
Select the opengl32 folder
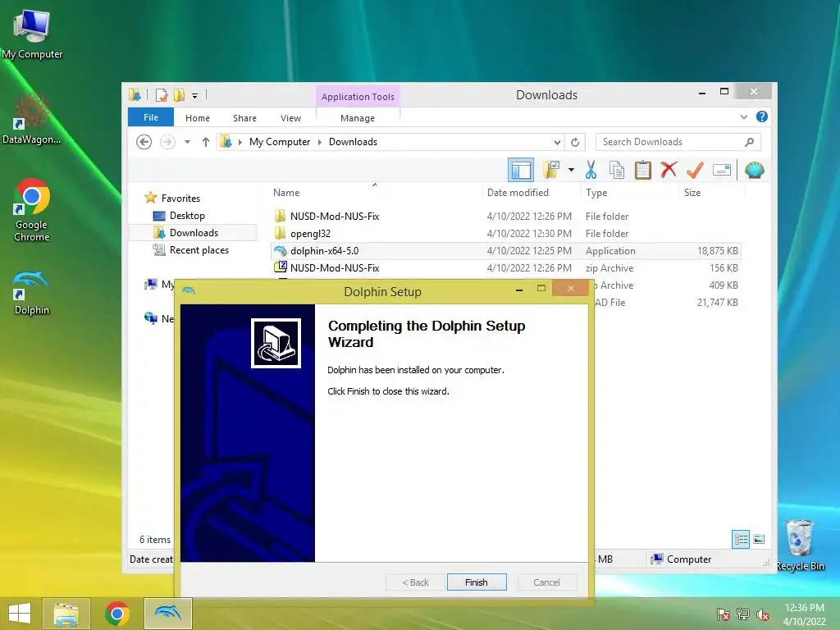point(506,234)
